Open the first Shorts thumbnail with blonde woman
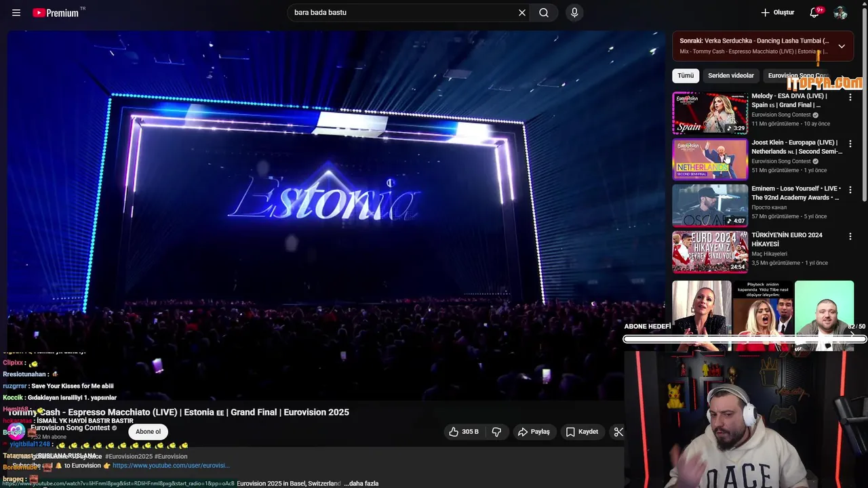The image size is (868, 488). point(702,316)
